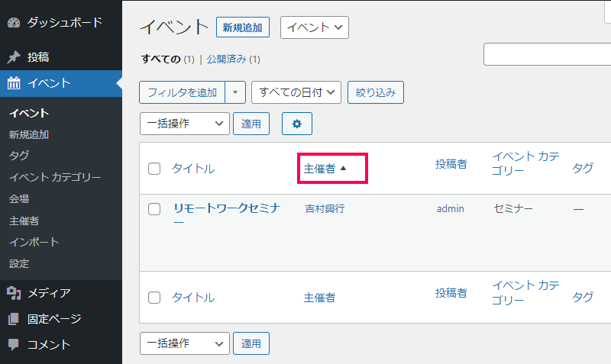
Task: Open 固定ページ in the sidebar
Action: (x=54, y=319)
